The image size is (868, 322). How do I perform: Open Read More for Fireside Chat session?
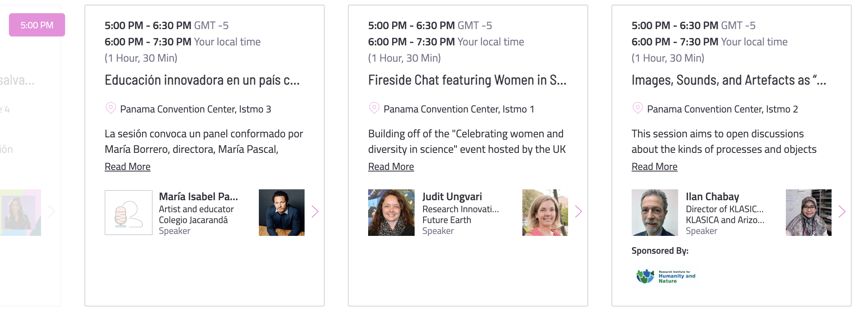(391, 166)
